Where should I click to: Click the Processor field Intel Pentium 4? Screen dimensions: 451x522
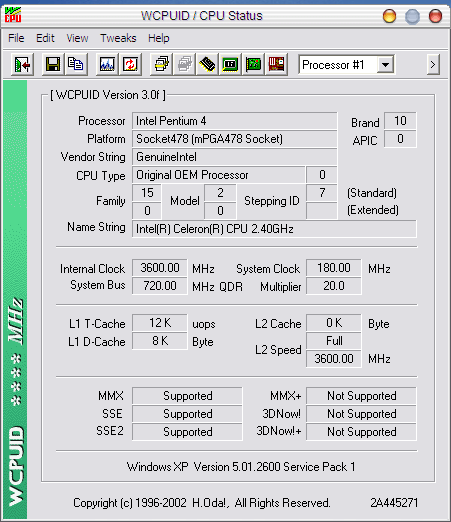235,121
